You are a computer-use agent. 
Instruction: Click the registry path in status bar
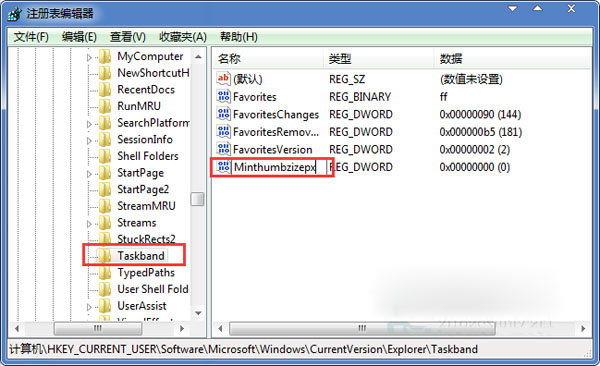243,349
